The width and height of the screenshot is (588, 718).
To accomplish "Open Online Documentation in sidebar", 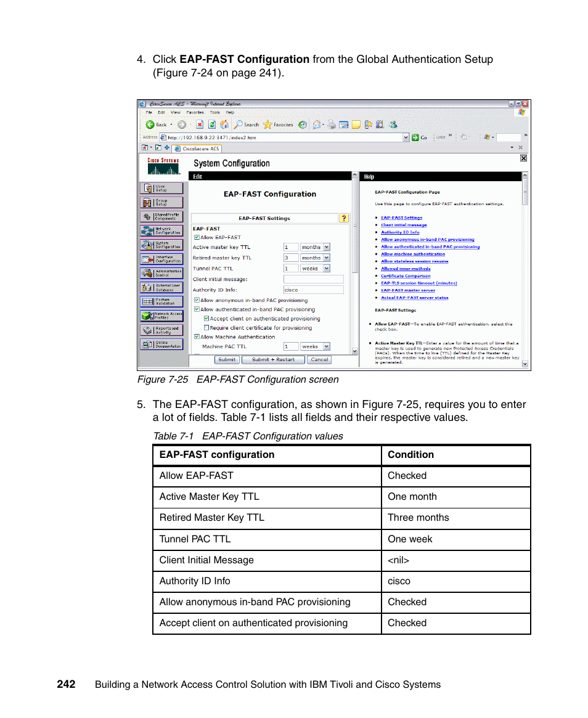I will 161,345.
